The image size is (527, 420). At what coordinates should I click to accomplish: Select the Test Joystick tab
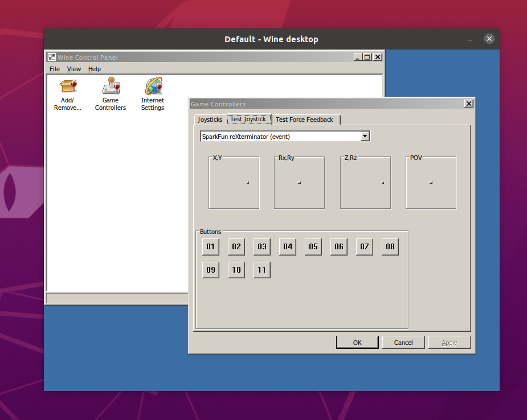[248, 119]
